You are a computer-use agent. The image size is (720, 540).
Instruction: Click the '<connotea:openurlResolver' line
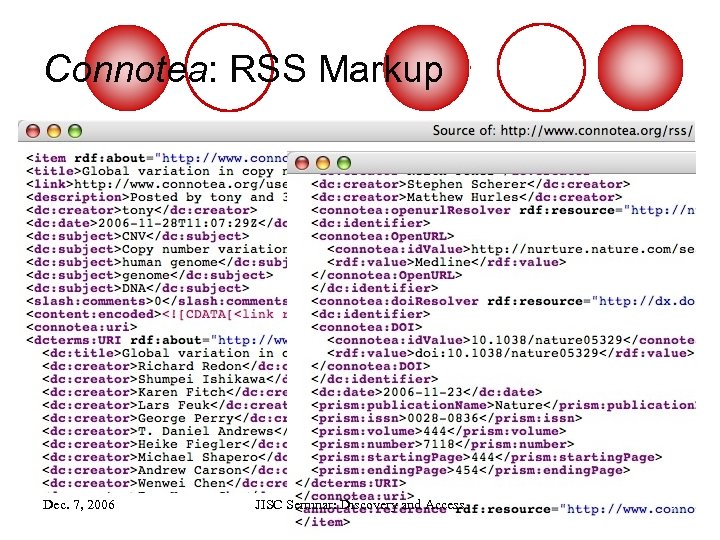click(503, 210)
